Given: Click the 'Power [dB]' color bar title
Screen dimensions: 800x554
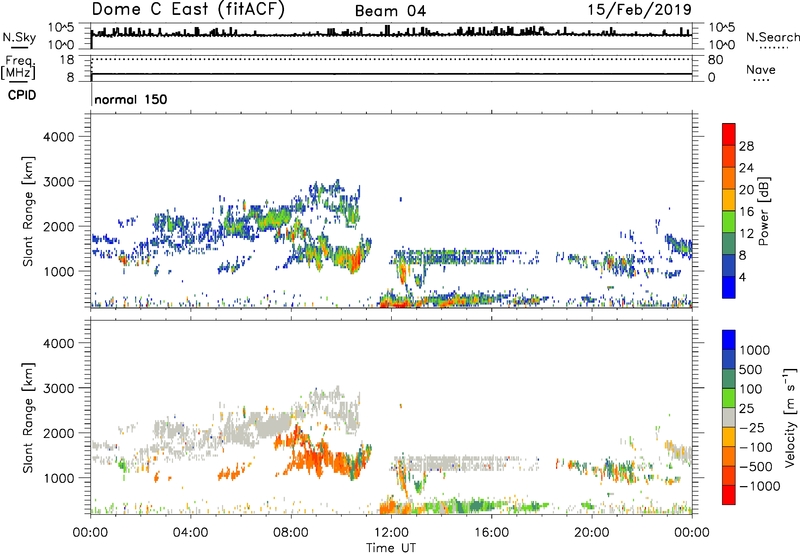Looking at the screenshot, I should [763, 211].
